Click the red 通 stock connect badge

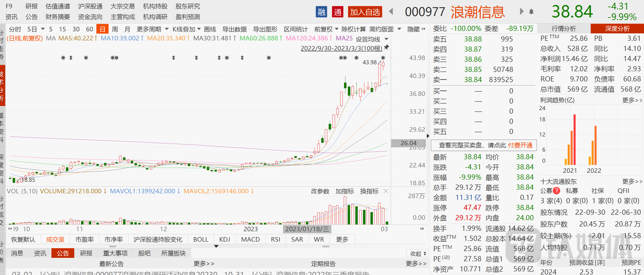pyautogui.click(x=337, y=12)
